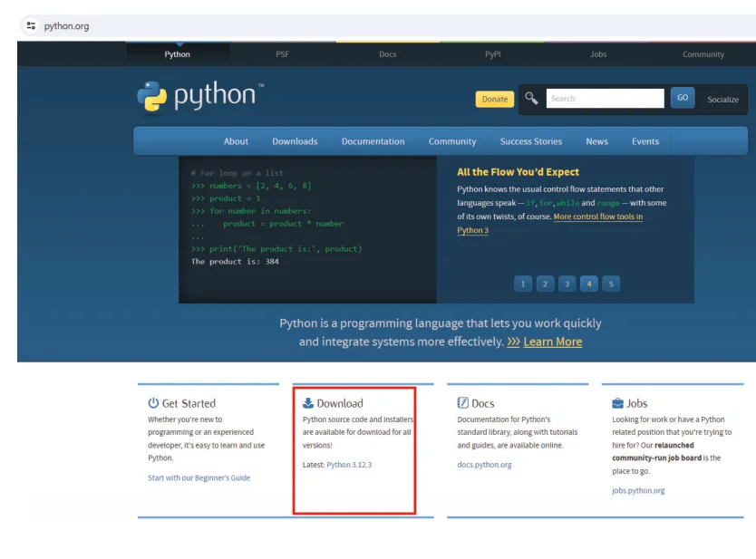Open the PyPI tab in top bar
Image resolution: width=756 pixels, height=559 pixels.
pos(493,54)
